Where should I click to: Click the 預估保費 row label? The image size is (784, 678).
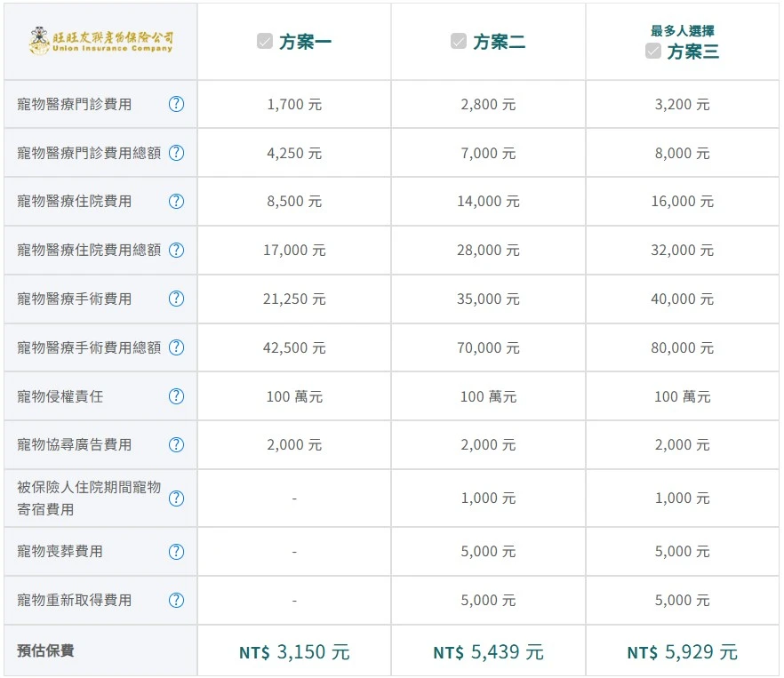tap(45, 650)
